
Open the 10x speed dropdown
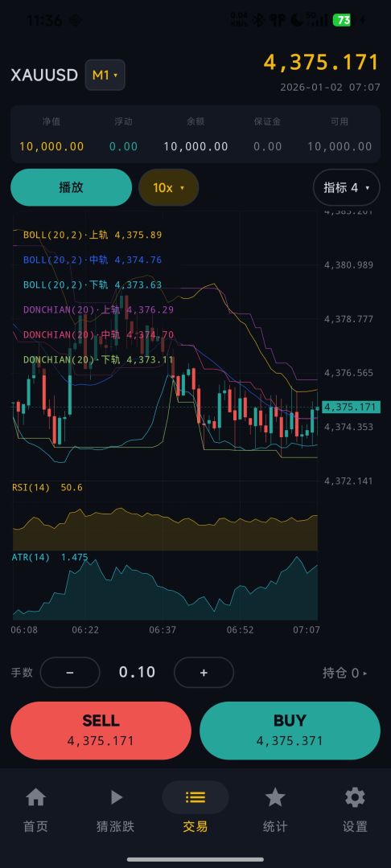point(168,187)
